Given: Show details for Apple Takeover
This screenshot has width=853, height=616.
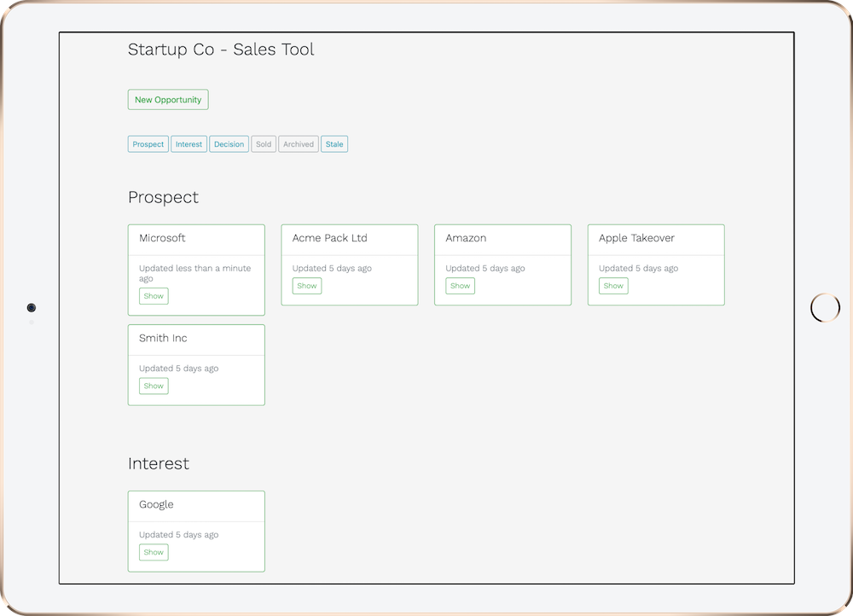Looking at the screenshot, I should coord(612,286).
